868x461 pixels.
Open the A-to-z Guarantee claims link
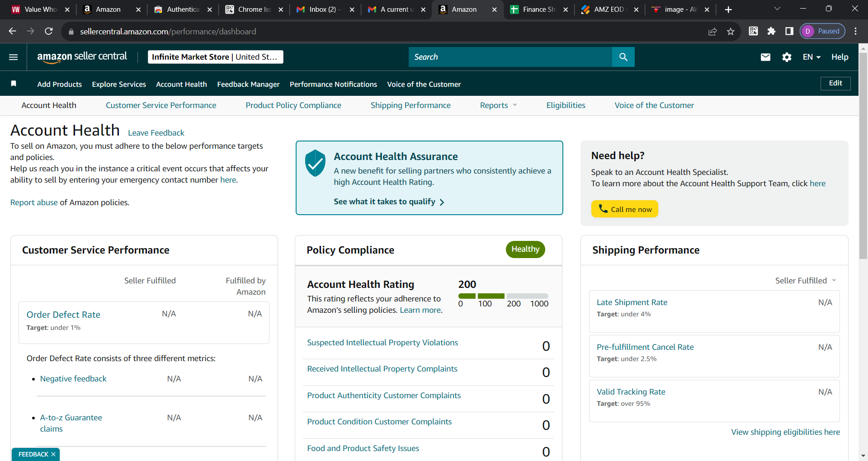71,423
